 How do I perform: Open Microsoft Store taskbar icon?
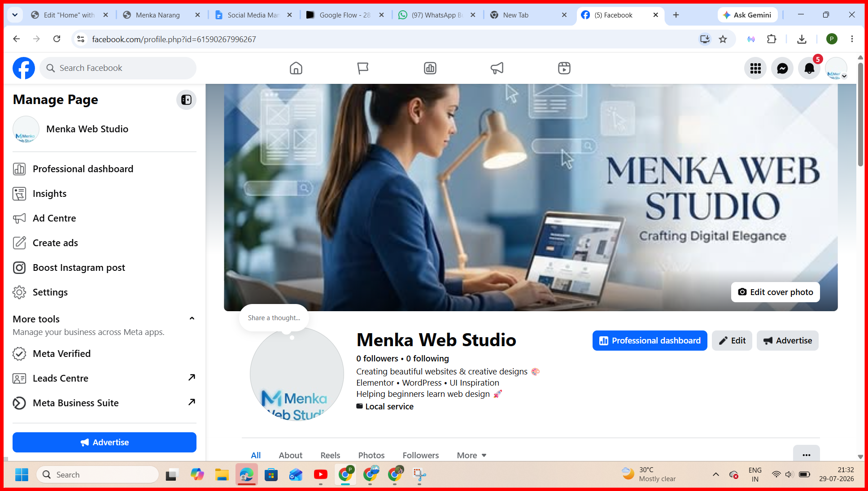(x=271, y=474)
